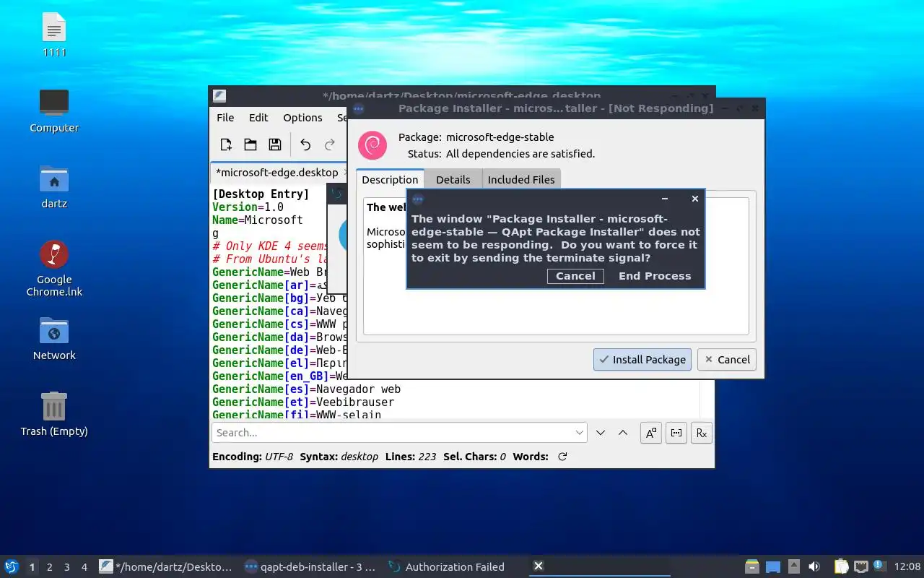Screen dimensions: 924x578
Task: Click the Syntax: desktop status entry
Action: point(339,457)
